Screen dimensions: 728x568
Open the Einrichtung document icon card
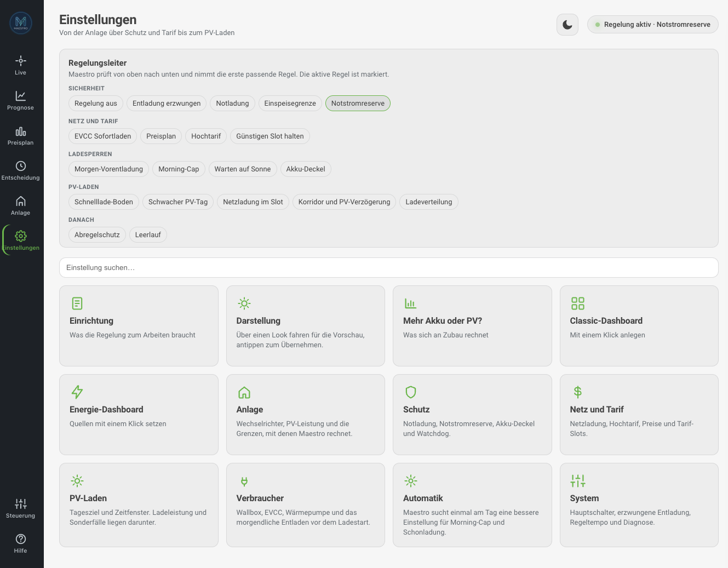(x=139, y=326)
